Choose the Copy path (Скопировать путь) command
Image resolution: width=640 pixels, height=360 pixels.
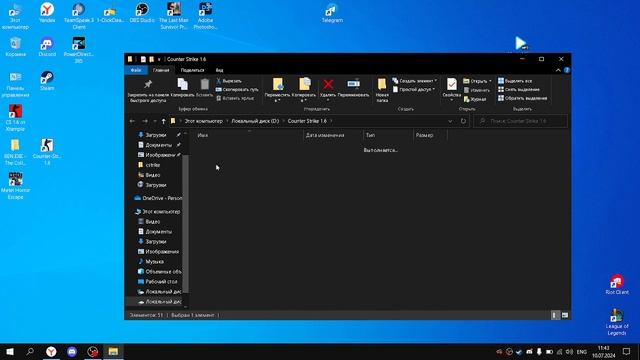click(237, 89)
